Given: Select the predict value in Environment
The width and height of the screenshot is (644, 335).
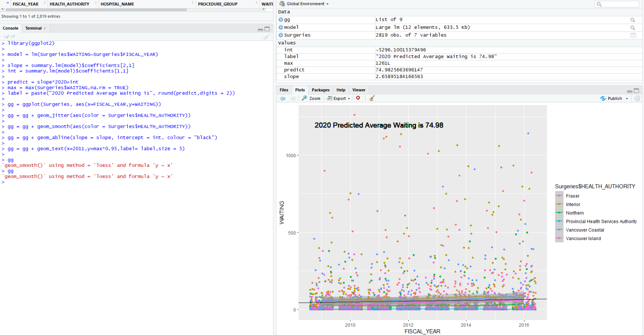Looking at the screenshot, I should pos(399,70).
